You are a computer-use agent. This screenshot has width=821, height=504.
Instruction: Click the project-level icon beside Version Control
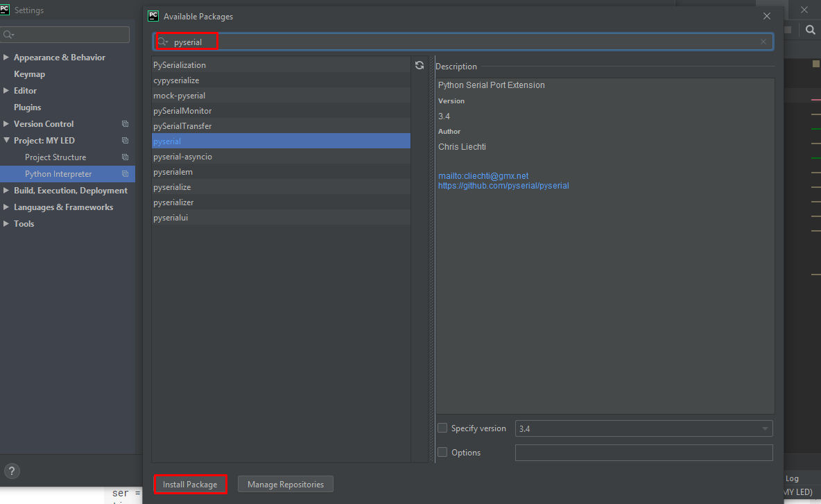(125, 124)
